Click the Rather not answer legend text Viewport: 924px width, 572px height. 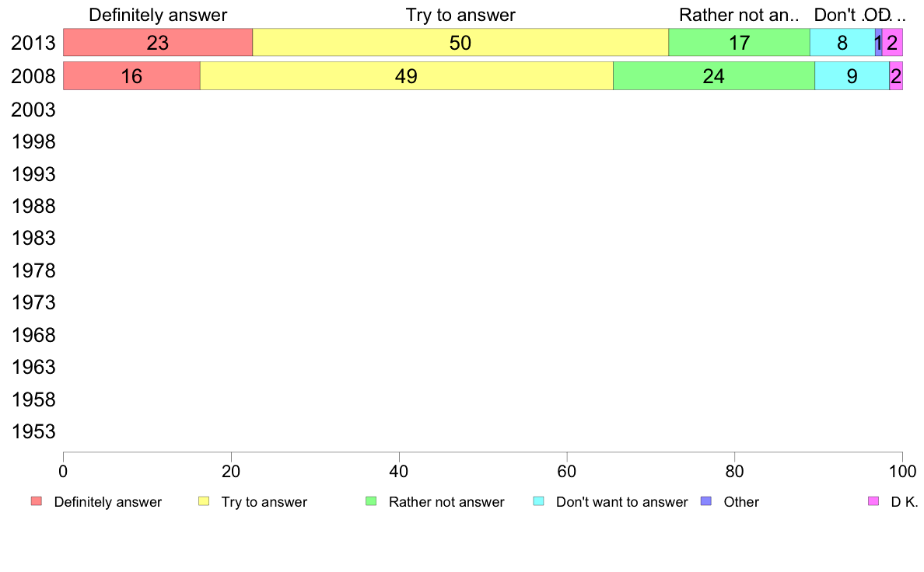point(446,502)
